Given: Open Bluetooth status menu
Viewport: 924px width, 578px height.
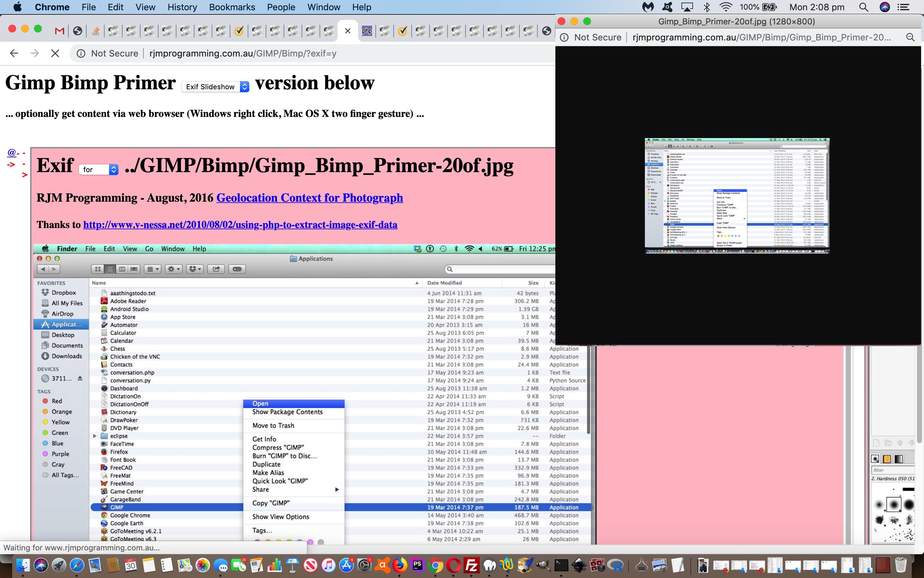Looking at the screenshot, I should [x=706, y=7].
